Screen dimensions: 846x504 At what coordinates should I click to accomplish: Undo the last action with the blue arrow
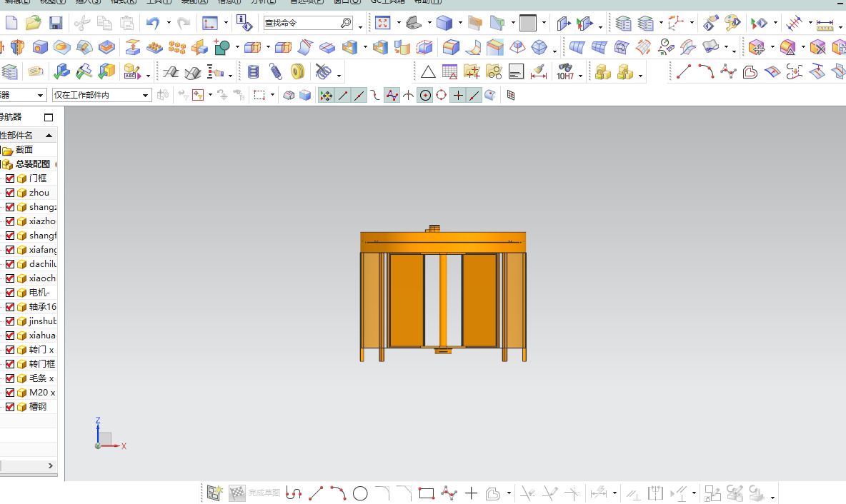pos(153,23)
